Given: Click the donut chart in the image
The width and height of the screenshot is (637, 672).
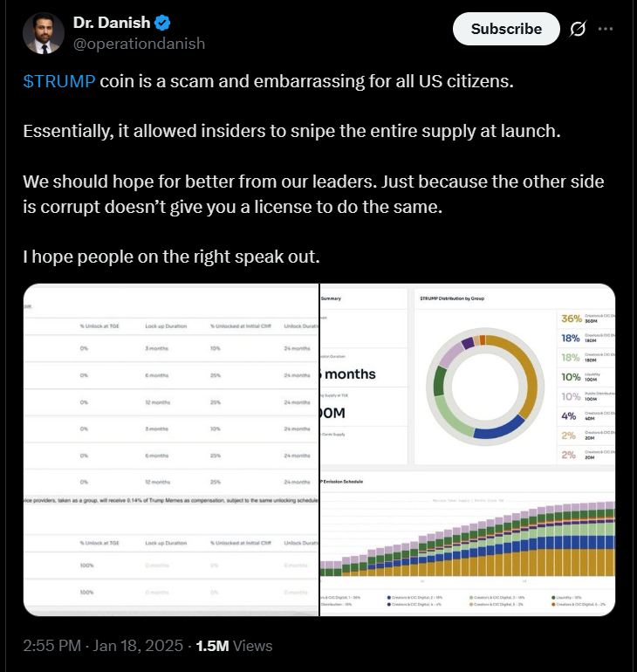Looking at the screenshot, I should pos(484,385).
